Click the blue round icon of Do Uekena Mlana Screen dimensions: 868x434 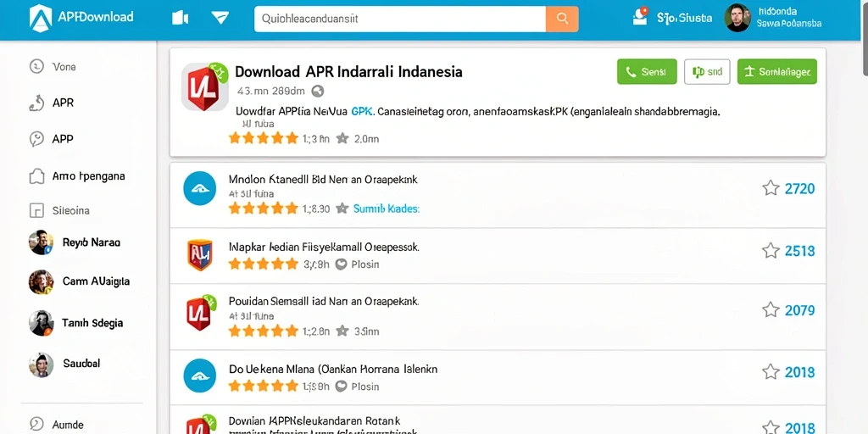click(x=199, y=376)
